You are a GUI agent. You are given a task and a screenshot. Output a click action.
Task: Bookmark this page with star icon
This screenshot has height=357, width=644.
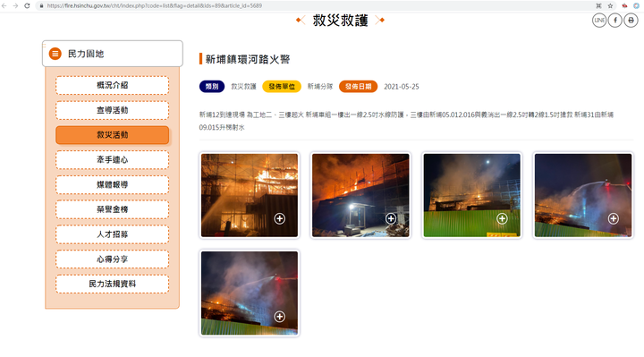610,5
